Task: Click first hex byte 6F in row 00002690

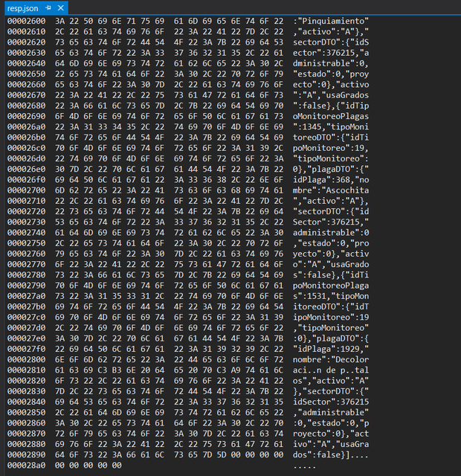Action: [59, 116]
